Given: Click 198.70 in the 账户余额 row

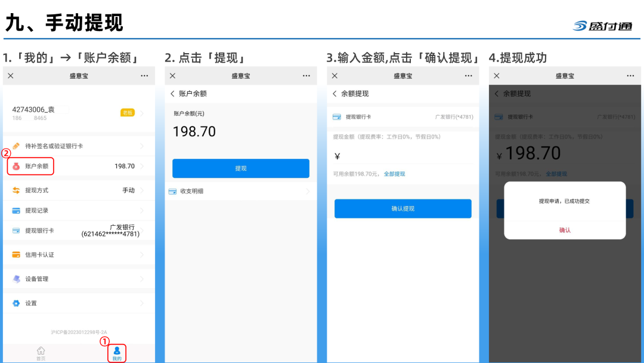Looking at the screenshot, I should [125, 166].
